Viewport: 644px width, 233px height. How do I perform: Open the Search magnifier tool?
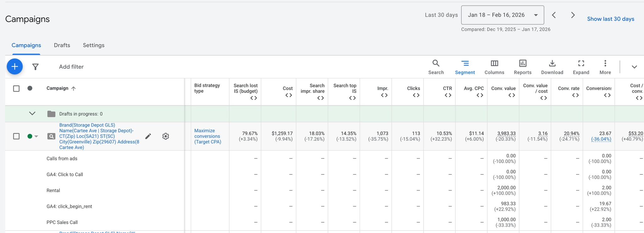tap(436, 67)
